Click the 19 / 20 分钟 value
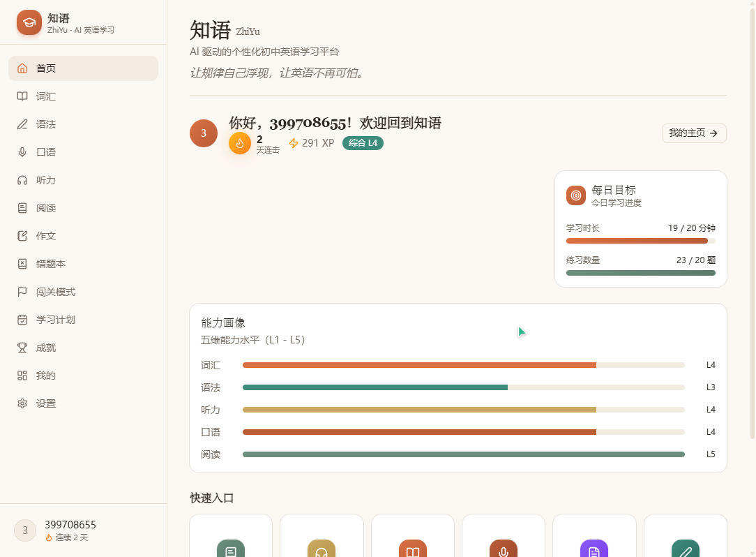The width and height of the screenshot is (756, 557). pyautogui.click(x=691, y=228)
